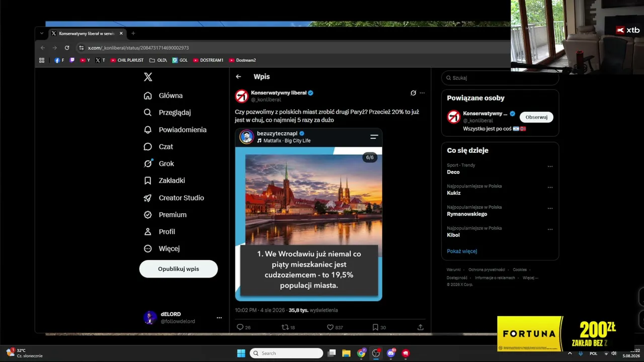Viewport: 644px width, 362px height.
Task: Open more options for Deco trend
Action: coord(550,166)
